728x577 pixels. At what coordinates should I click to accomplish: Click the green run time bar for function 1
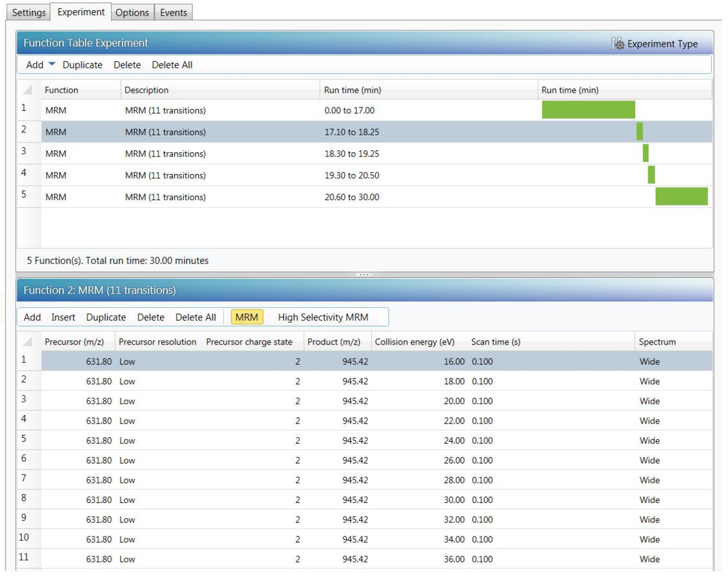pos(588,110)
